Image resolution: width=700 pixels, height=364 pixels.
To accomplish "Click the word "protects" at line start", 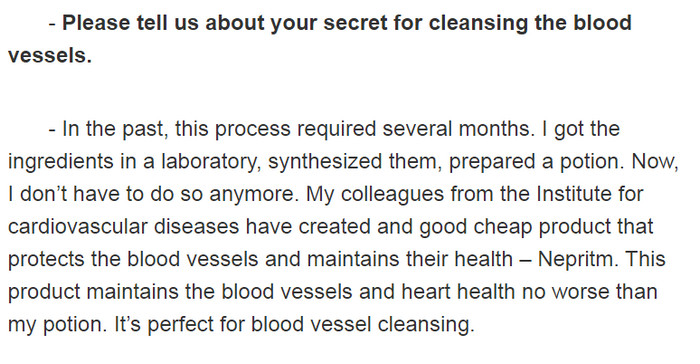I will [x=46, y=259].
